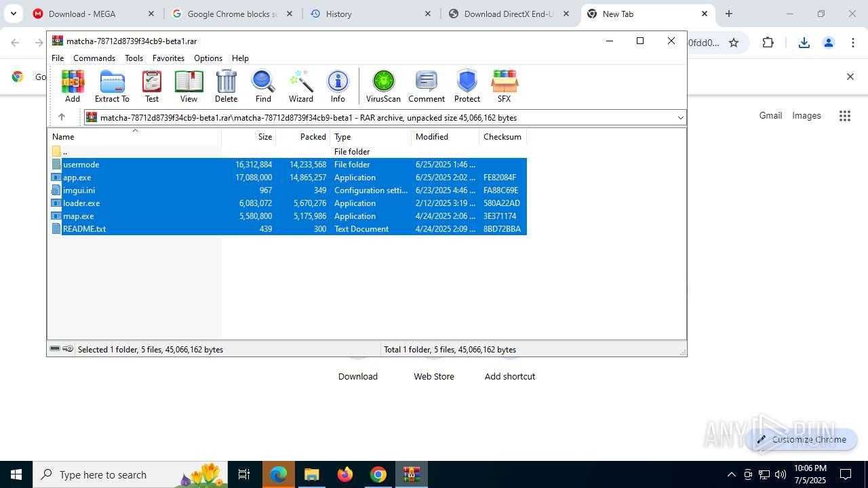Click Customize Chrome button

click(802, 439)
